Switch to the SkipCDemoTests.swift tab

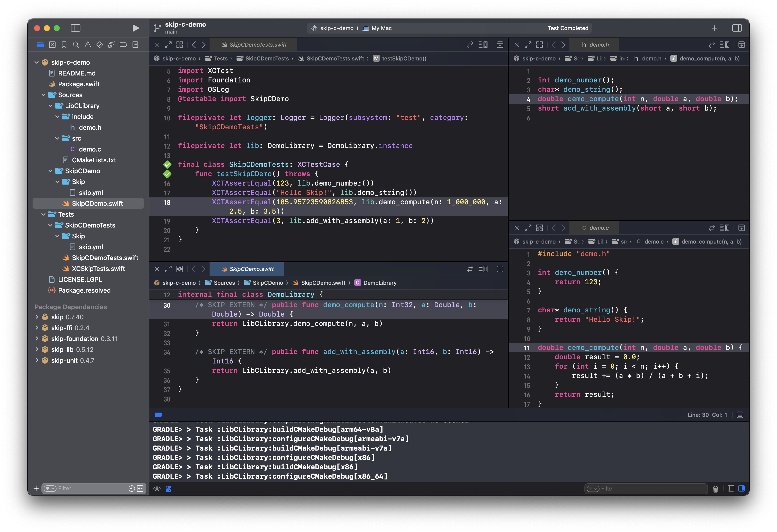point(257,44)
